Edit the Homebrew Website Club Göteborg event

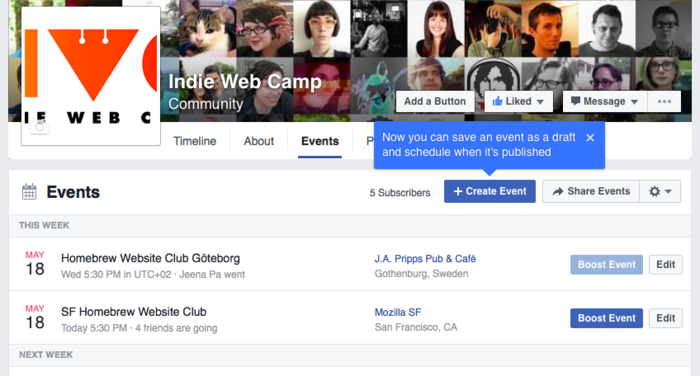point(666,264)
